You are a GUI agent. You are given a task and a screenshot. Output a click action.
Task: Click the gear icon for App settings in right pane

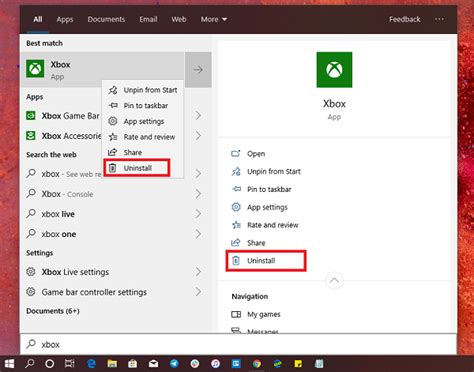click(236, 207)
